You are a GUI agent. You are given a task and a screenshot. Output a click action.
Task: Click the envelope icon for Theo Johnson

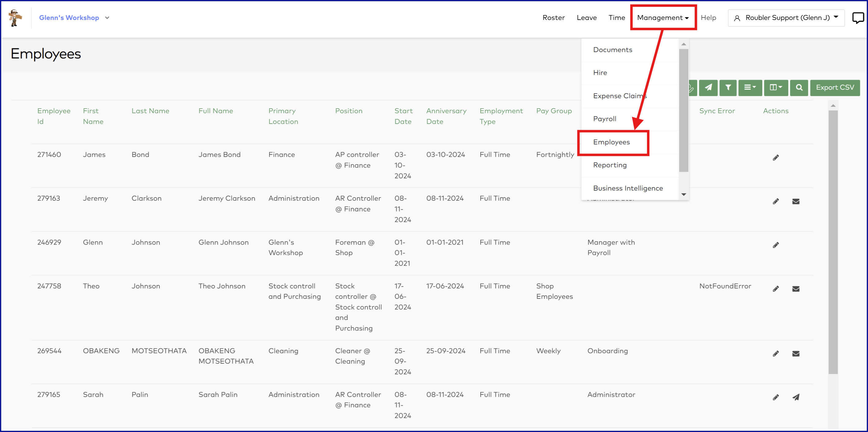tap(796, 289)
